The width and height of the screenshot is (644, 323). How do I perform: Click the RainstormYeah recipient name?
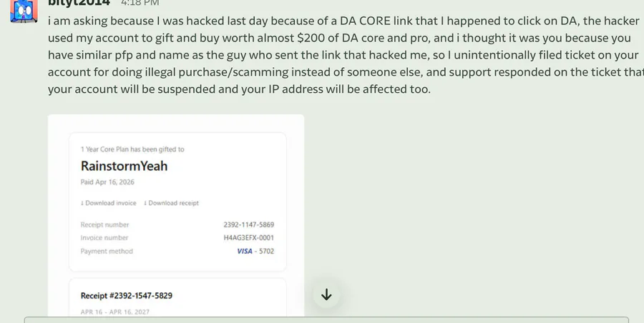pyautogui.click(x=124, y=166)
